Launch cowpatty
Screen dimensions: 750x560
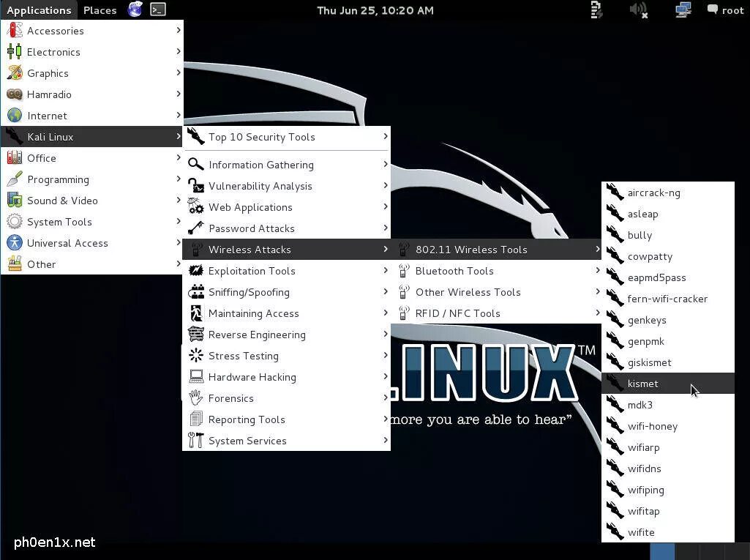(x=668, y=256)
